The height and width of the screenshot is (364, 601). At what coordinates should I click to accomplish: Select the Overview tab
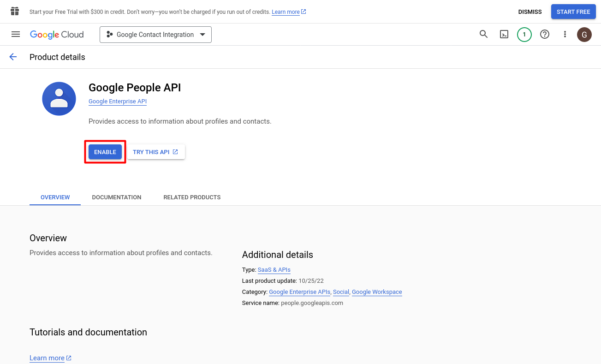point(55,197)
